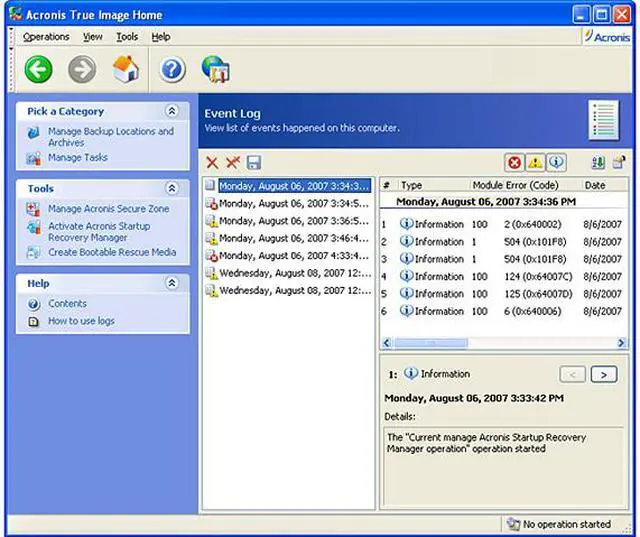Click the icon beside Manage Backup Locations and Archives
The height and width of the screenshot is (537, 640).
pyautogui.click(x=33, y=133)
